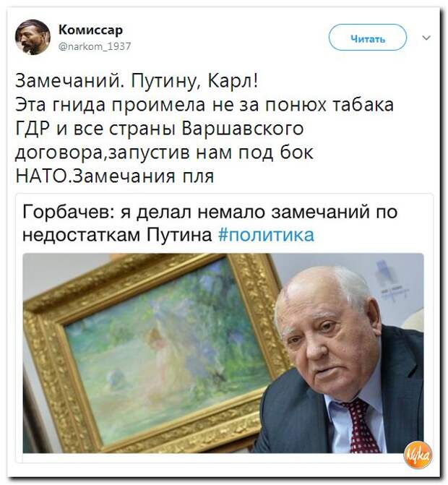Click the Читать follow button
This screenshot has height=485, width=448.
367,38
